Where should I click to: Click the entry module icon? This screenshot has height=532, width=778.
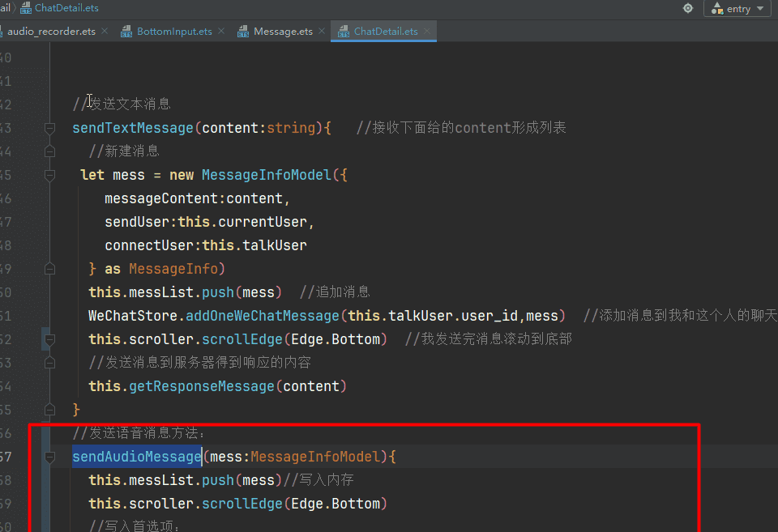pyautogui.click(x=716, y=9)
